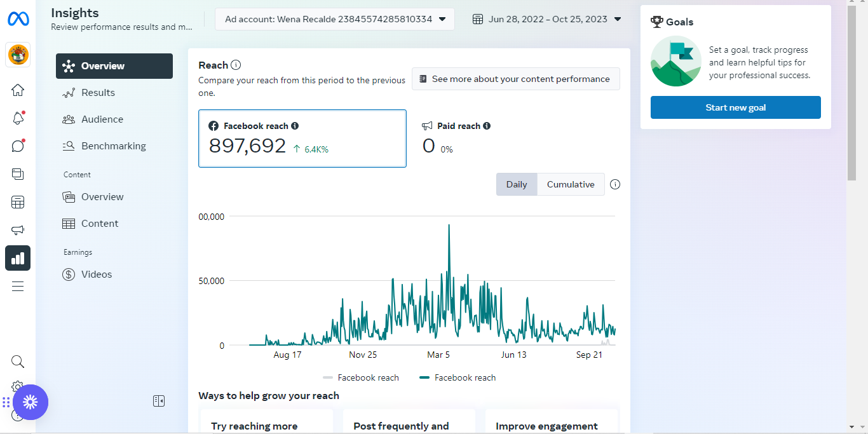Open the Home icon in left rail
The width and height of the screenshot is (868, 434).
click(x=18, y=90)
